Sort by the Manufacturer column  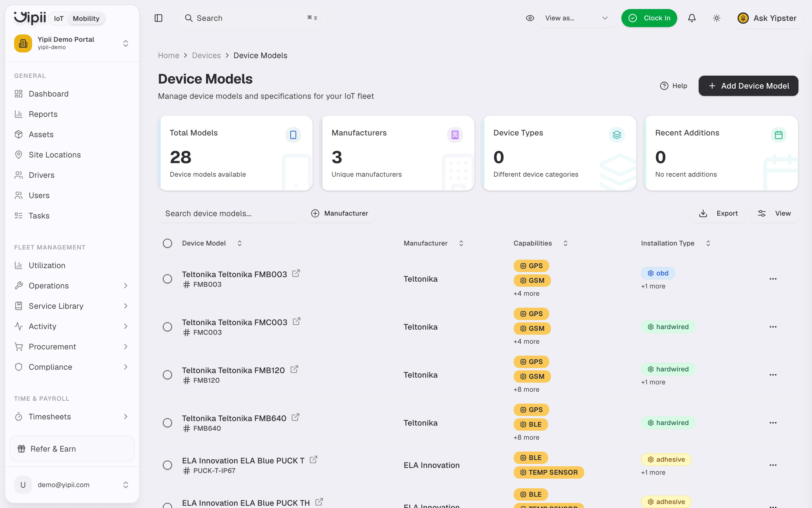coord(434,243)
